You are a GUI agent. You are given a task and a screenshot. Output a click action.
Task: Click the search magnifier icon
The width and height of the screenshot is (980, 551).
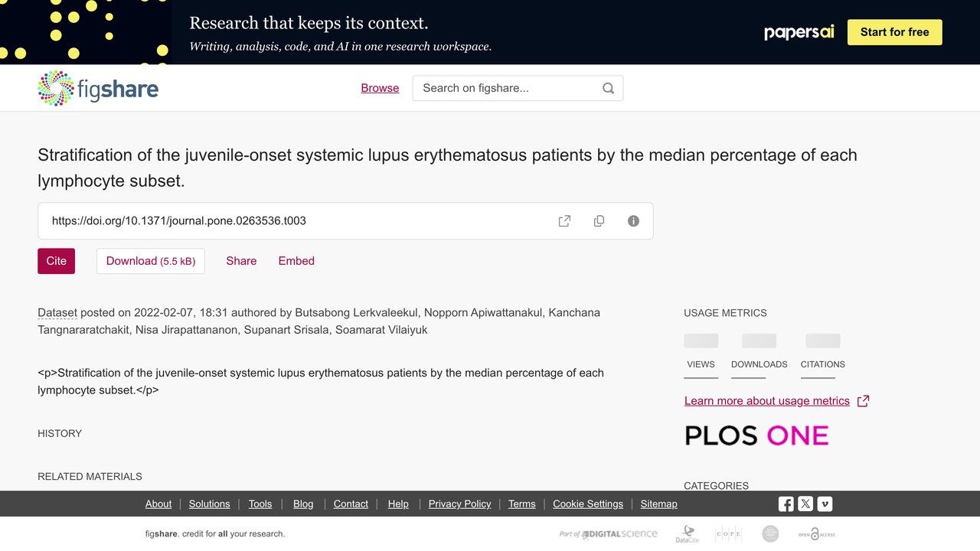pyautogui.click(x=608, y=88)
